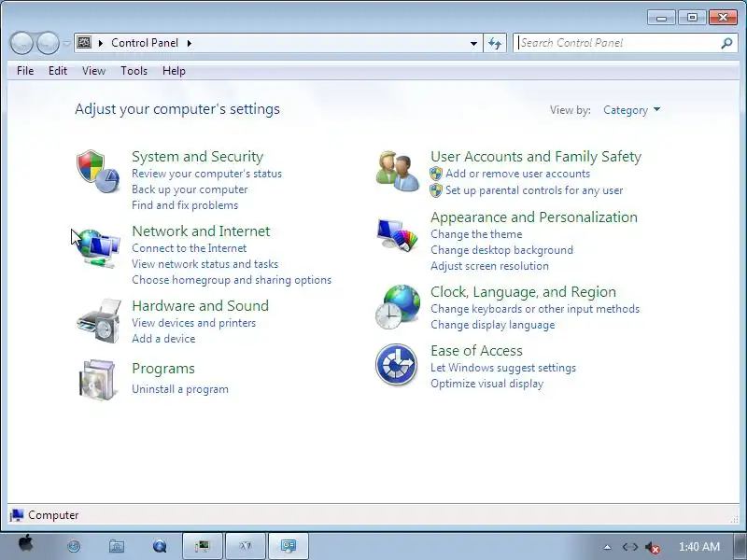The image size is (747, 560).
Task: Open the View menu
Action: click(x=93, y=71)
